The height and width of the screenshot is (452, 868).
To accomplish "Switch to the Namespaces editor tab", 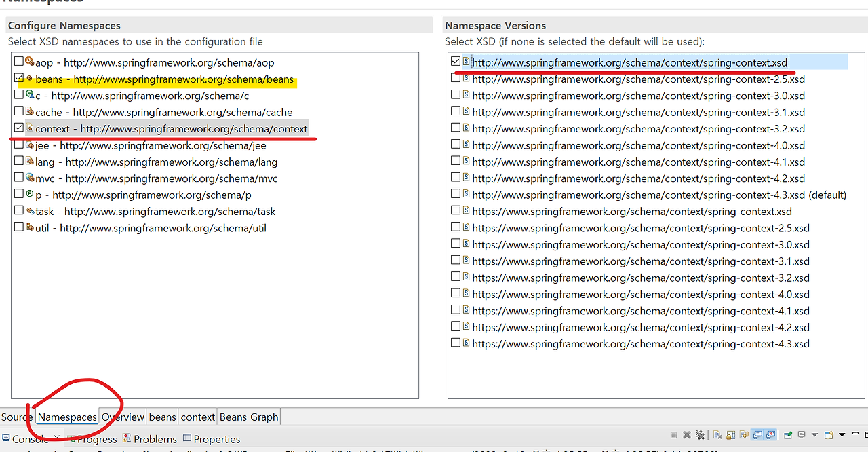I will click(x=67, y=417).
